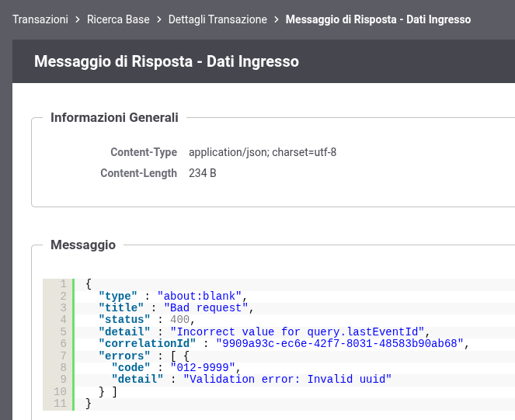The width and height of the screenshot is (515, 420).
Task: Click the Messaggio section heading
Action: coord(83,245)
